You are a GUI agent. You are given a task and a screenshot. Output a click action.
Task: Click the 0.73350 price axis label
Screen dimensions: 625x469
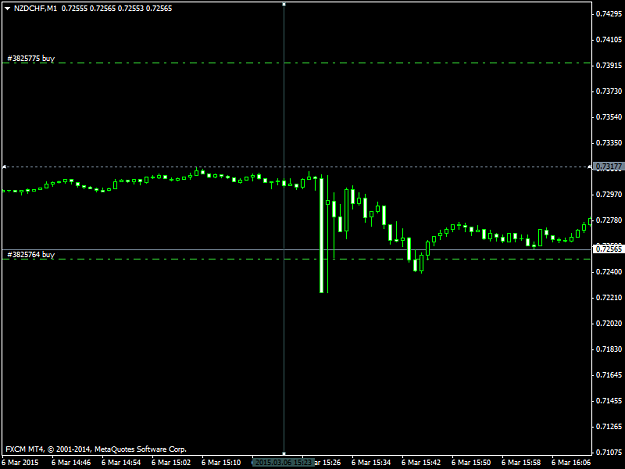click(x=609, y=143)
